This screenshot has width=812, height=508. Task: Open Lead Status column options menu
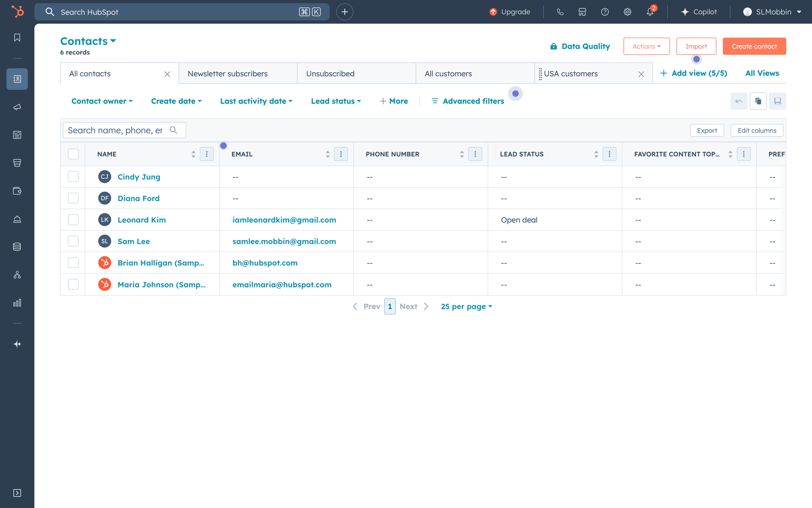coord(609,154)
